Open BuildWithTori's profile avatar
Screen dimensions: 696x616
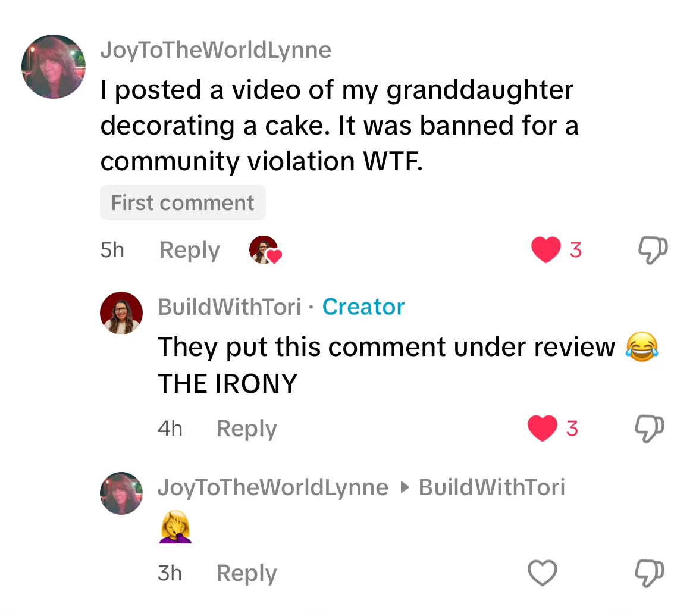(121, 313)
